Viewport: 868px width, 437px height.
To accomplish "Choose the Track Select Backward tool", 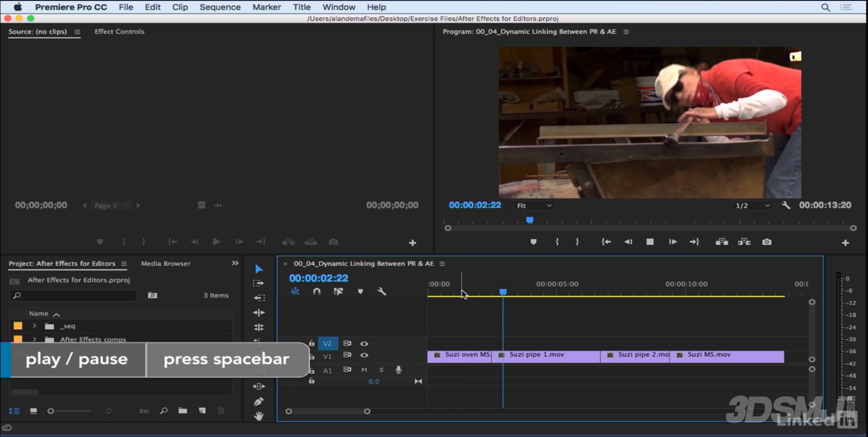I will pos(259,298).
